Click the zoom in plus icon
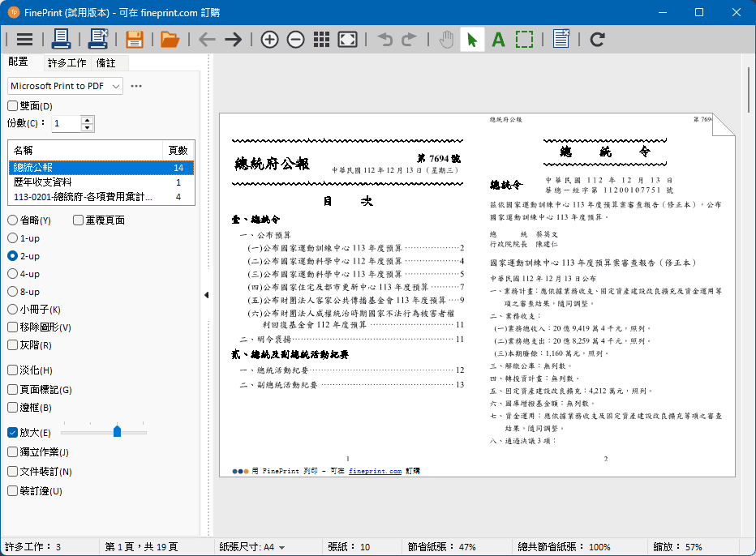This screenshot has width=756, height=556. click(269, 39)
